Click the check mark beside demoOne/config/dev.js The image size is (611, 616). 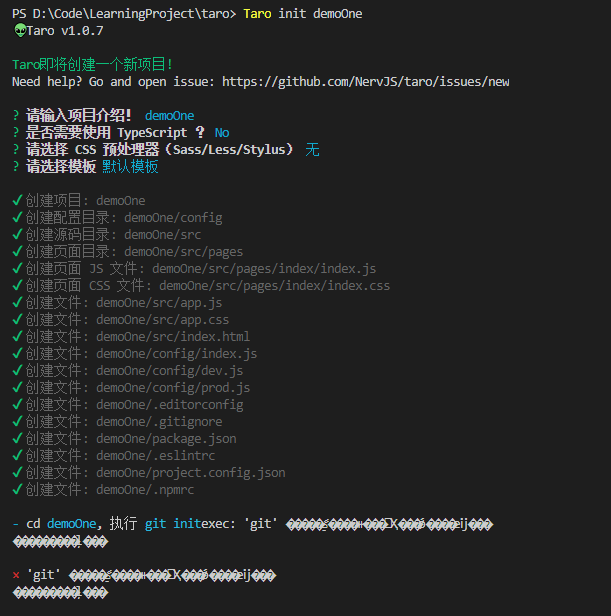pyautogui.click(x=17, y=370)
